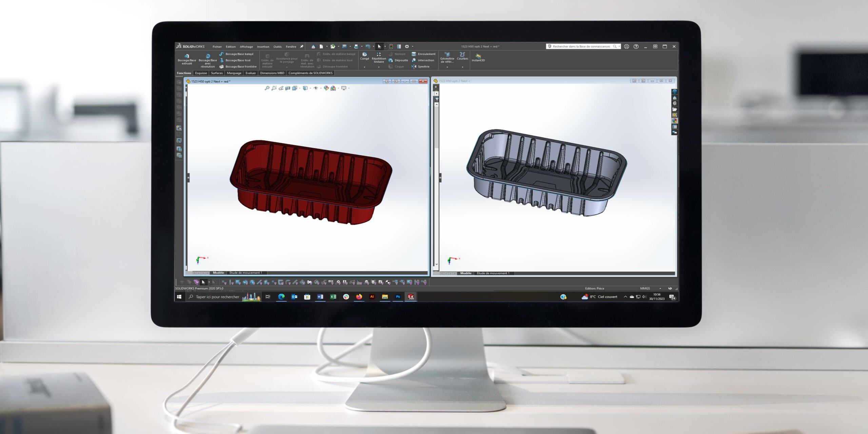868x434 pixels.
Task: Open the Affichage menu
Action: coord(246,47)
